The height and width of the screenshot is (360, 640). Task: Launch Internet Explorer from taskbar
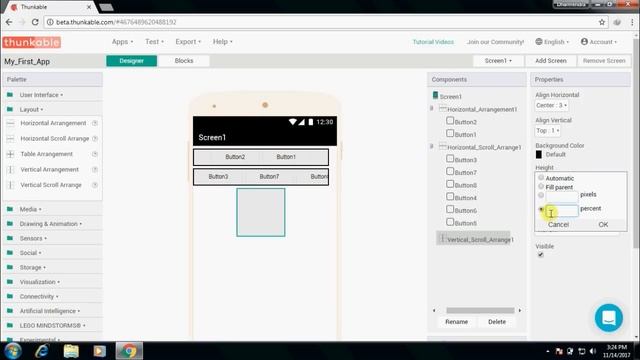click(42, 351)
